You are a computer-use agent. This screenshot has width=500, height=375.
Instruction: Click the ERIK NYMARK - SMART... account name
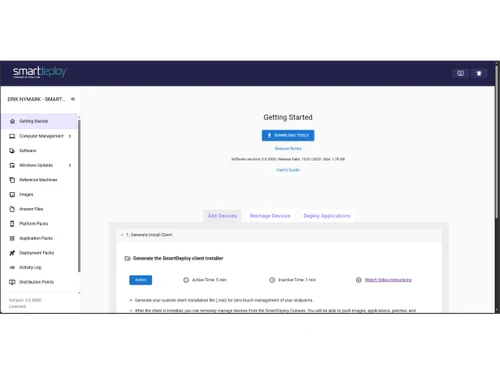pos(36,99)
